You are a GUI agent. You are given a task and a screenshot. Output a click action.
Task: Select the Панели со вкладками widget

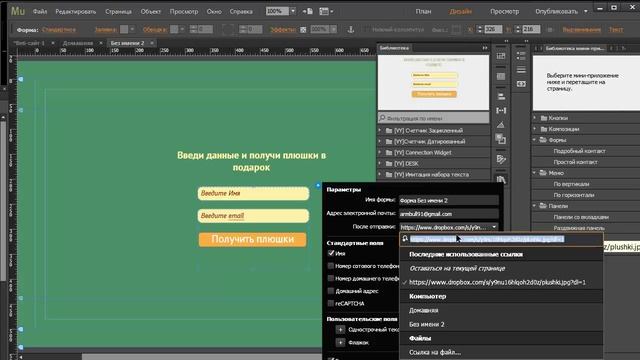tap(581, 217)
